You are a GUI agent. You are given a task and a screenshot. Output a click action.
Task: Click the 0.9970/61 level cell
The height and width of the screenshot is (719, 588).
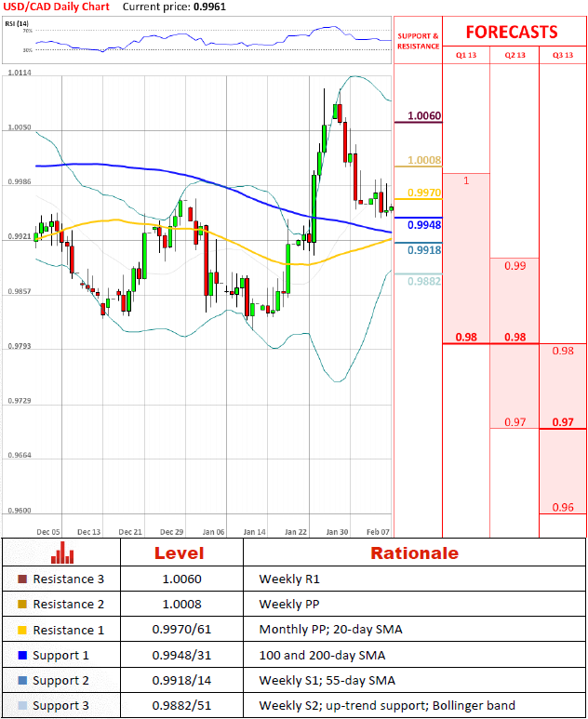pos(181,629)
